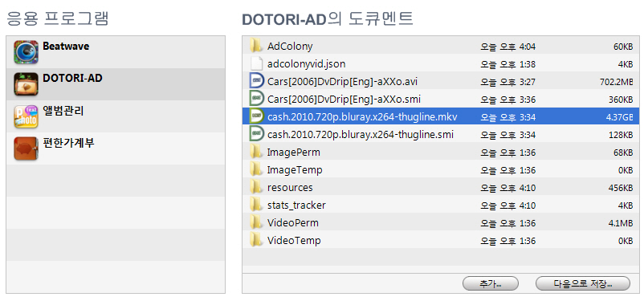Viewport: 644px width, 297px height.
Task: Select the stats_tracker folder name
Action: [x=296, y=205]
